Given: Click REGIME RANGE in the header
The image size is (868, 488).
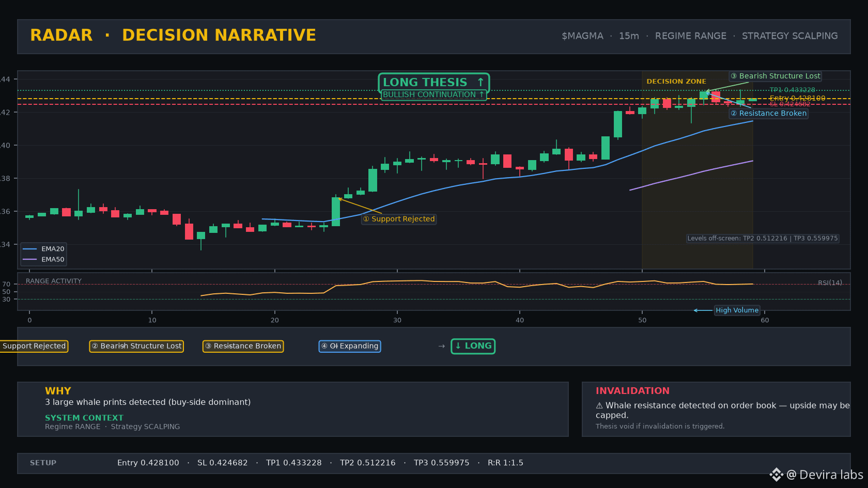Looking at the screenshot, I should (690, 36).
